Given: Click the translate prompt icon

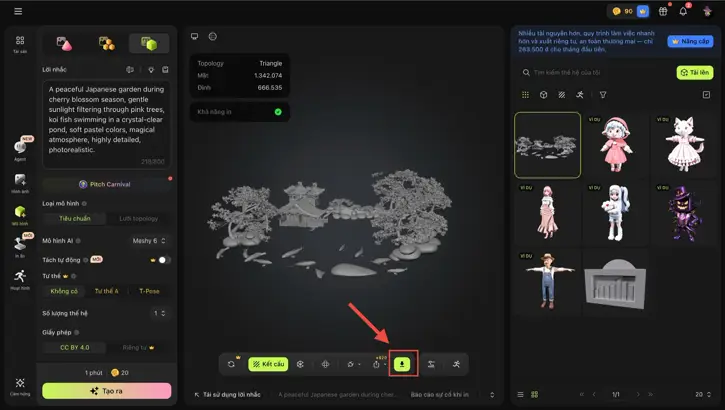Looking at the screenshot, I should pyautogui.click(x=130, y=69).
